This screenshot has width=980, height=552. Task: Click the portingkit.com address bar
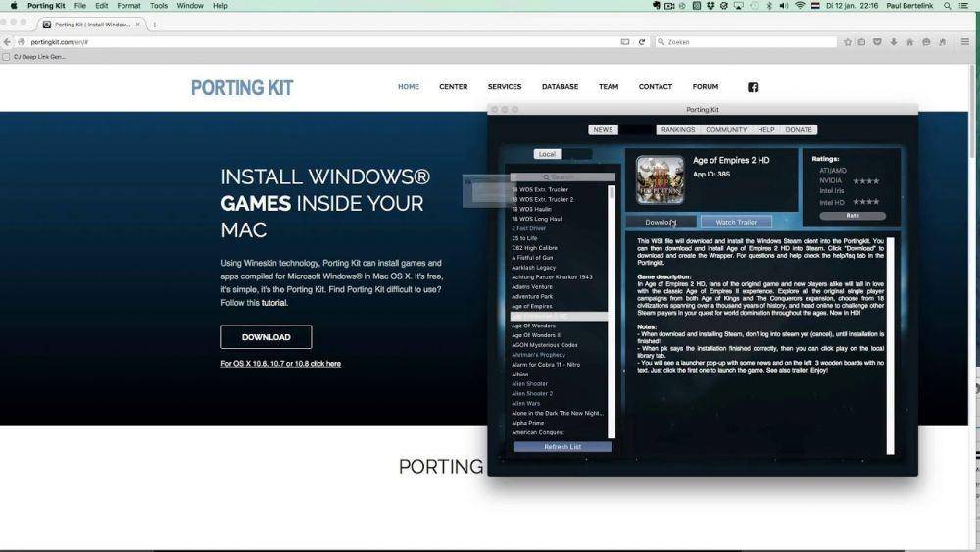pos(321,42)
